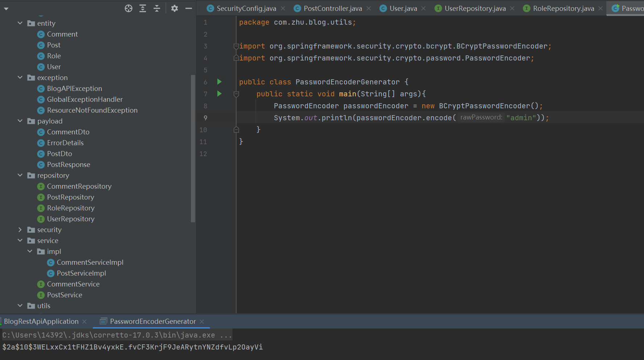Collapse All items in Project panel
Screen dimensions: 644x360
click(x=156, y=8)
